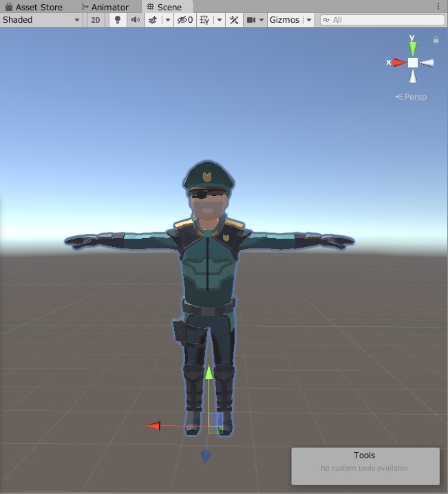
Task: Toggle the orientation gizmo lock
Action: pos(436,40)
